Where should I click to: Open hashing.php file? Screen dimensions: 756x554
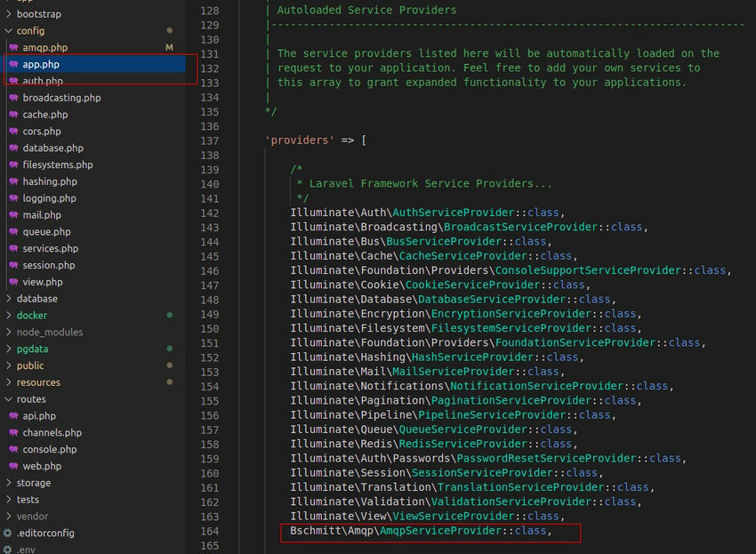50,181
